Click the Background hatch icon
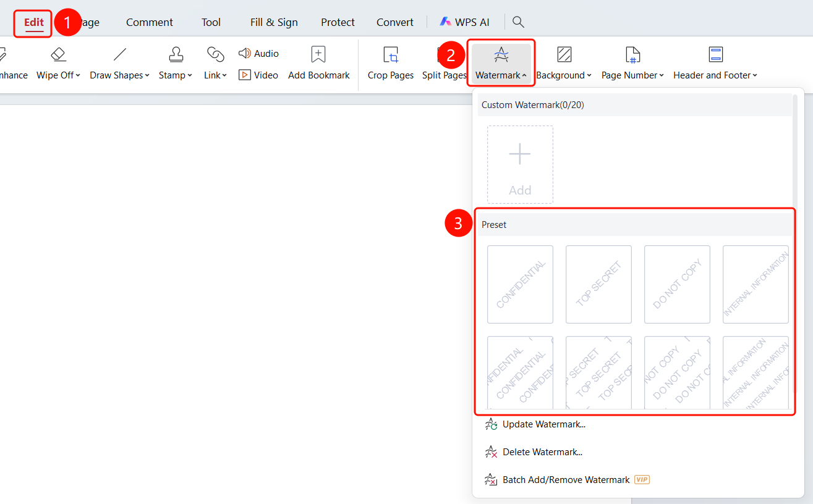Viewport: 813px width, 504px height. tap(564, 54)
